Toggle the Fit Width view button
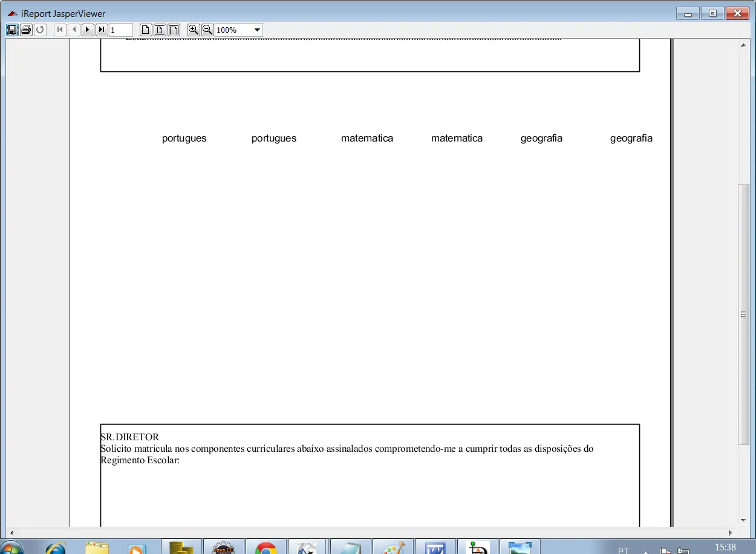Screen dimensions: 756x554 pyautogui.click(x=174, y=30)
